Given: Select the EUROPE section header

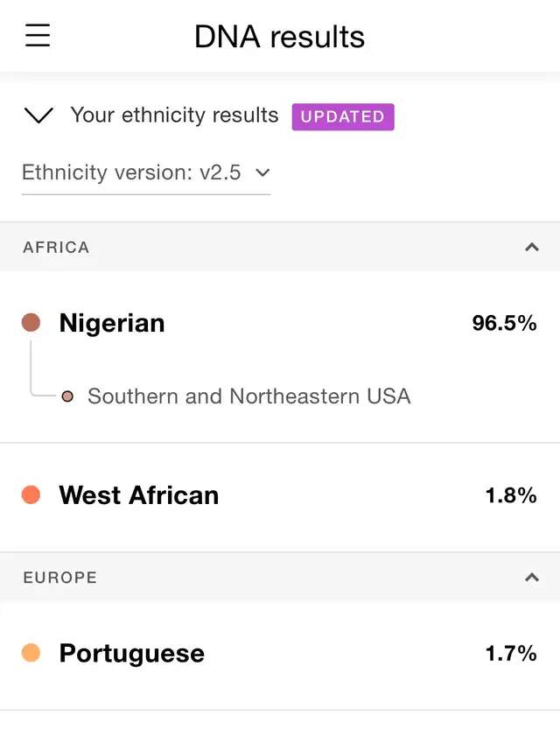Looking at the screenshot, I should click(280, 577).
